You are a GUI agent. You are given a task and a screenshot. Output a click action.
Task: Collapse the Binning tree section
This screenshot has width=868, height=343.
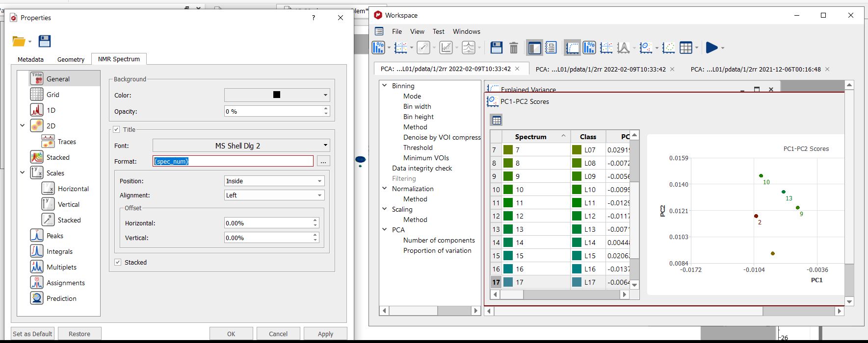point(385,85)
